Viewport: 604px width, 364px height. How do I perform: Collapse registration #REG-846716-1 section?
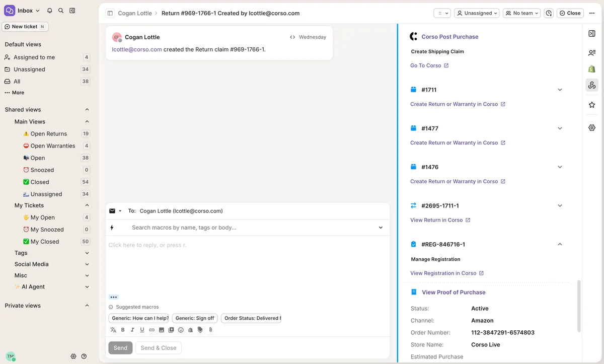pos(560,244)
